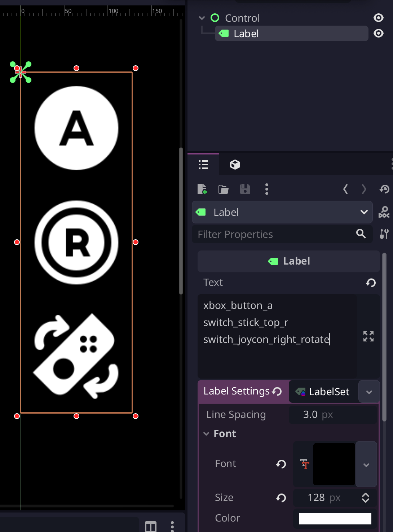
Task: Open the font Color picker swatch
Action: tap(335, 518)
